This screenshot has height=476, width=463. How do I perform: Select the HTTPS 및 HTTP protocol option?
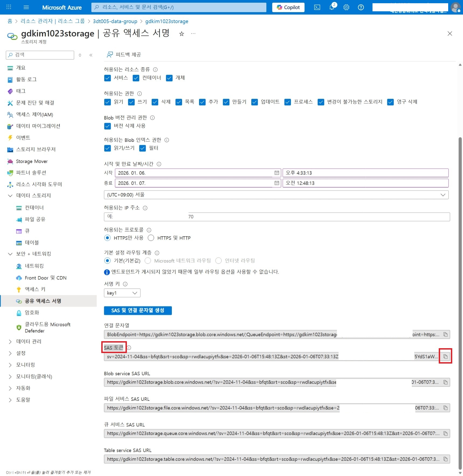click(151, 238)
